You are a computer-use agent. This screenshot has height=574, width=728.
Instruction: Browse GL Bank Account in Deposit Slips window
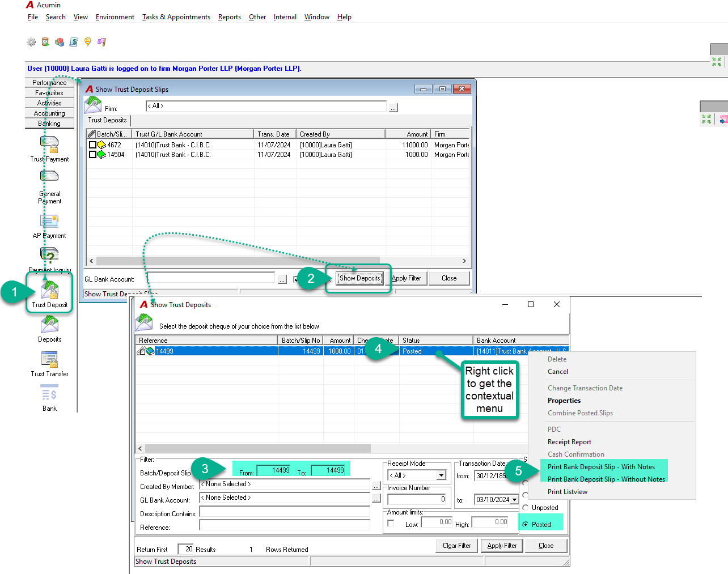point(282,279)
